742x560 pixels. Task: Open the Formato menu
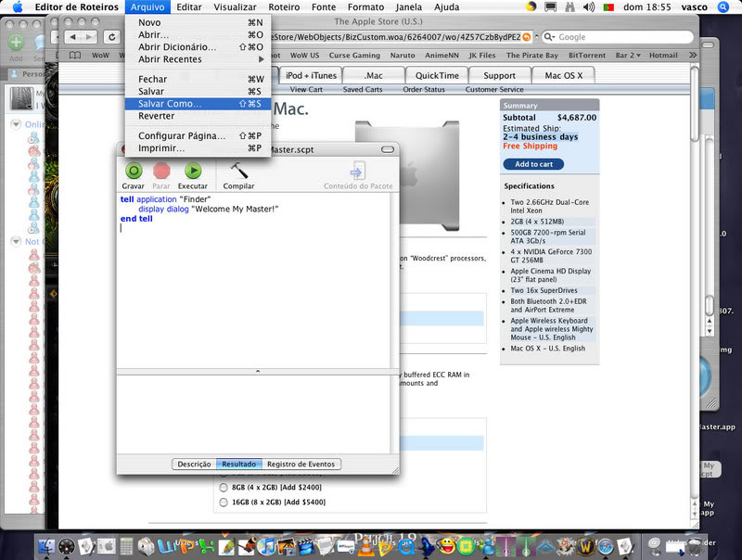pos(365,7)
